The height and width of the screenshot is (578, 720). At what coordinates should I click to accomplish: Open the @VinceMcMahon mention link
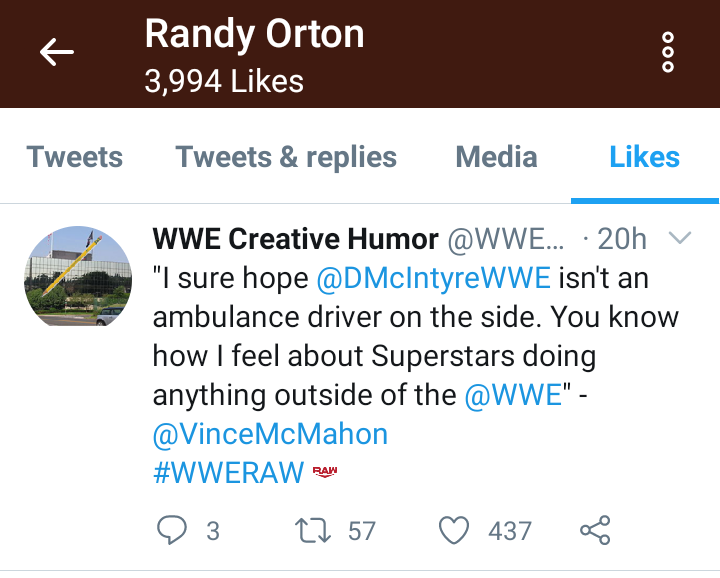(270, 434)
